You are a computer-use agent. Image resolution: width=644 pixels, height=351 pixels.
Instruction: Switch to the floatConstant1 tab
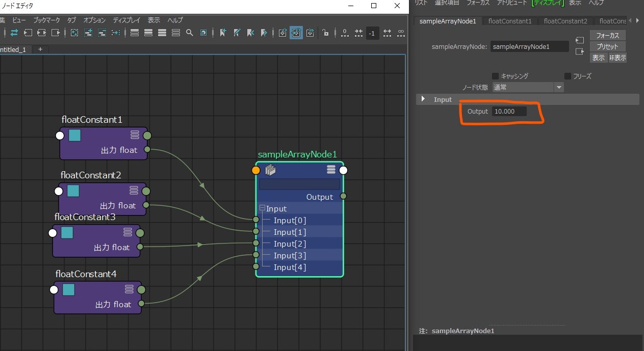click(x=509, y=21)
